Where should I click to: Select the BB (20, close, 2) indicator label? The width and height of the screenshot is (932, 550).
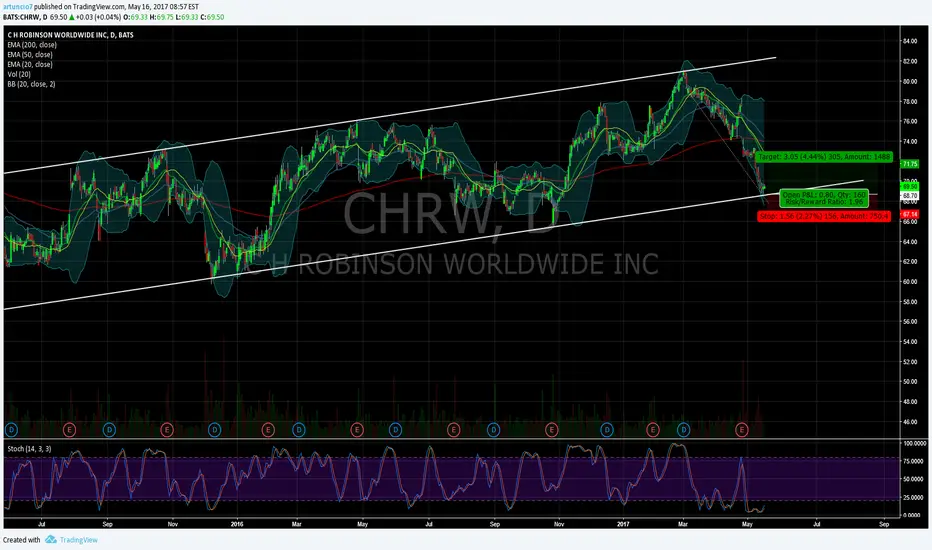[32, 84]
